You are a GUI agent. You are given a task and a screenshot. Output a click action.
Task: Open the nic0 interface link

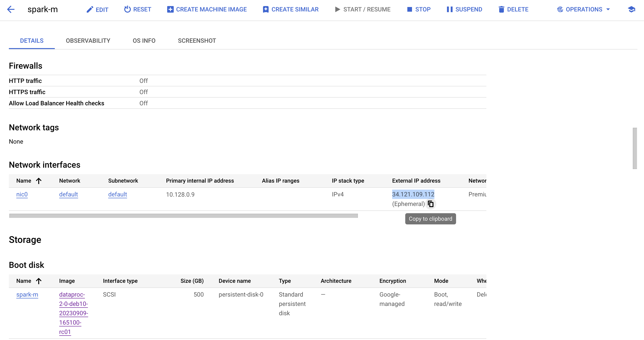[22, 194]
